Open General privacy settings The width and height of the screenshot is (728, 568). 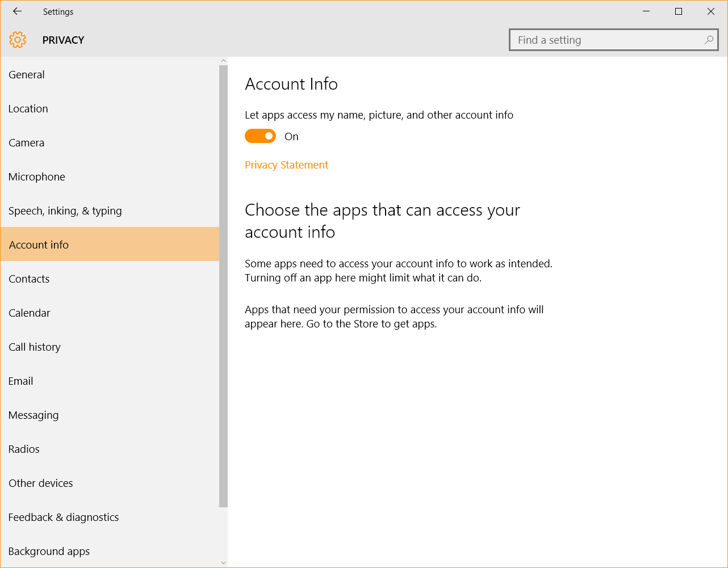(x=110, y=74)
